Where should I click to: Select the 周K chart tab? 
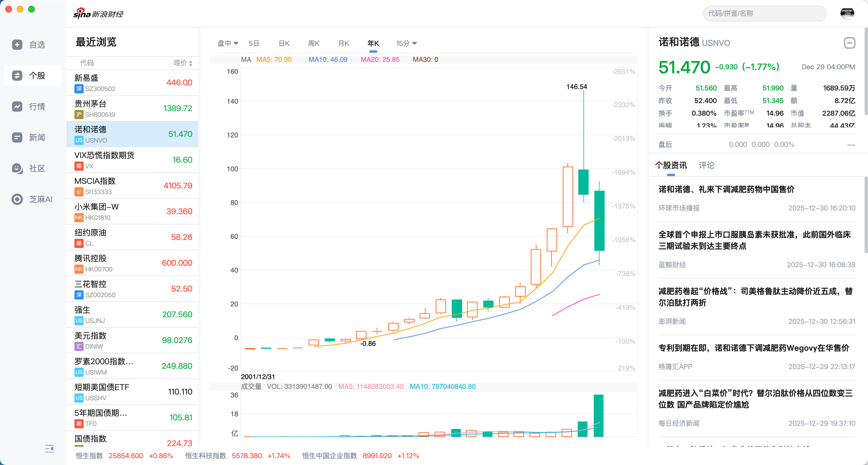[313, 43]
